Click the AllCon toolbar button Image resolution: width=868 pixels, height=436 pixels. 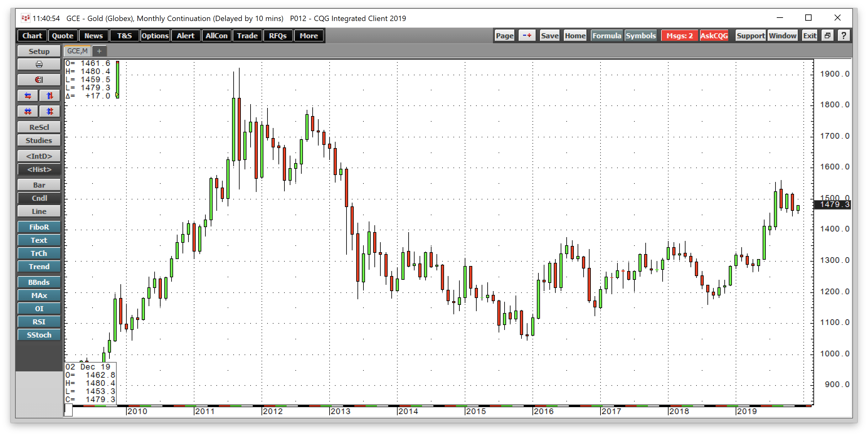pyautogui.click(x=217, y=36)
